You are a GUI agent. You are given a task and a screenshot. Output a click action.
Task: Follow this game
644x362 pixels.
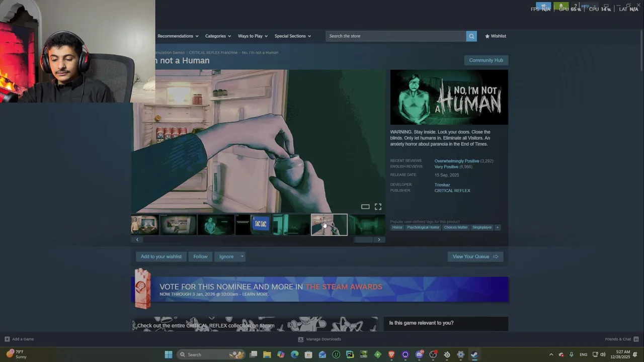point(200,256)
